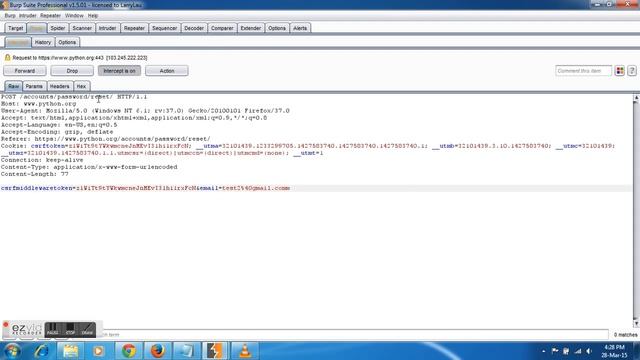Click the scrollbar up arrow
Screen dimensions: 640x360
(636, 98)
